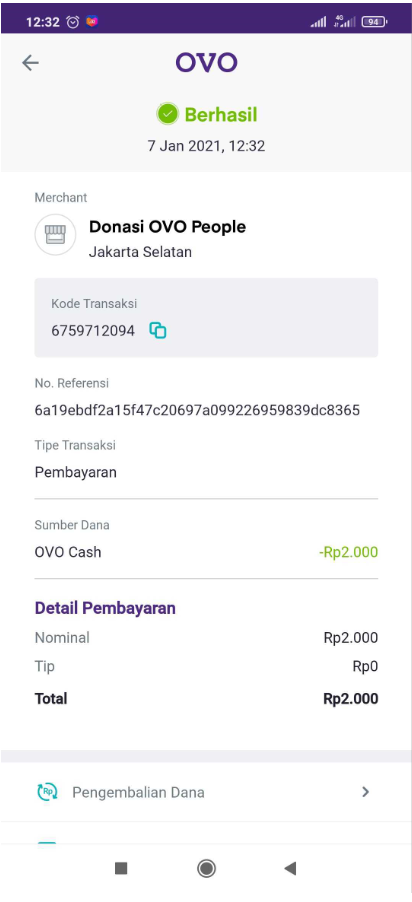Viewport: 412px width, 902px height.
Task: Tap the No. Referensi hash value
Action: [x=197, y=410]
